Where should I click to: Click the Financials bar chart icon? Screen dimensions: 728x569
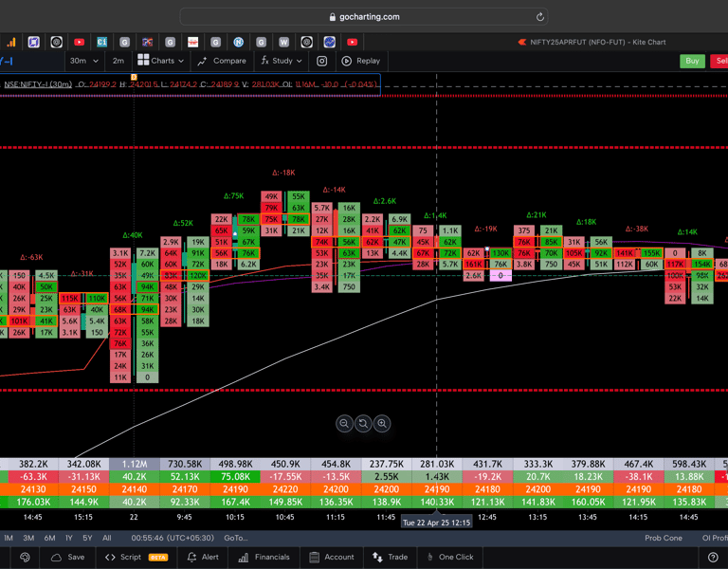pos(244,557)
